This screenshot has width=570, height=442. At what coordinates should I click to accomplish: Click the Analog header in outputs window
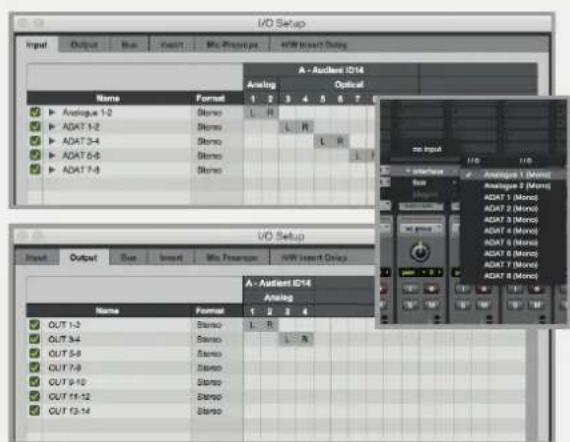click(278, 298)
